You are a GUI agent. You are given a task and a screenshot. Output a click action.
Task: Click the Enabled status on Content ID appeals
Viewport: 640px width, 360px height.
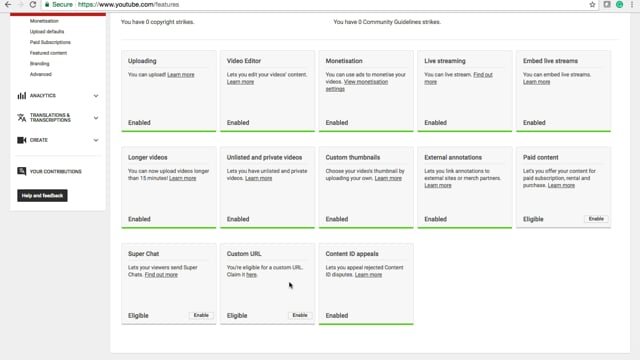point(337,316)
